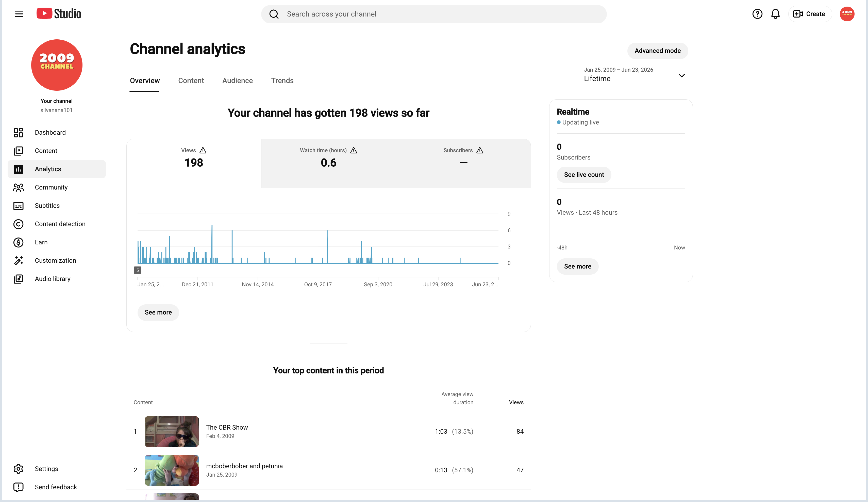Click the Content detection copyright icon
The width and height of the screenshot is (868, 502).
pyautogui.click(x=18, y=224)
